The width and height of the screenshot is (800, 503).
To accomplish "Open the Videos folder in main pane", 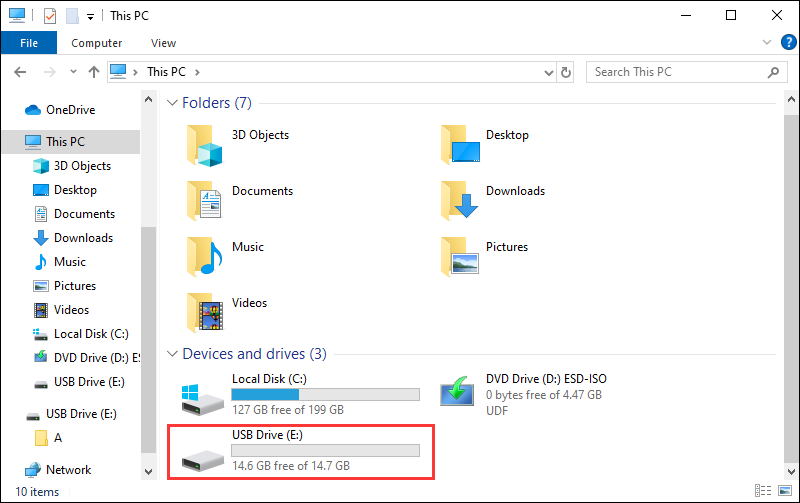I will (204, 311).
